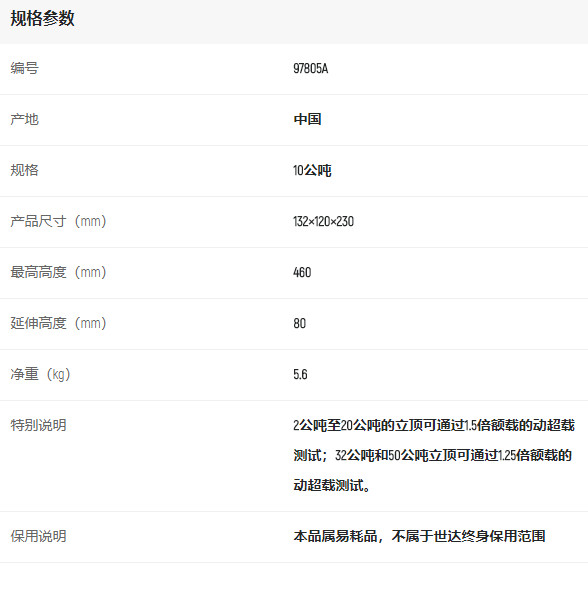Click the last line 动超载测试。
This screenshot has height=589, width=588.
click(332, 485)
